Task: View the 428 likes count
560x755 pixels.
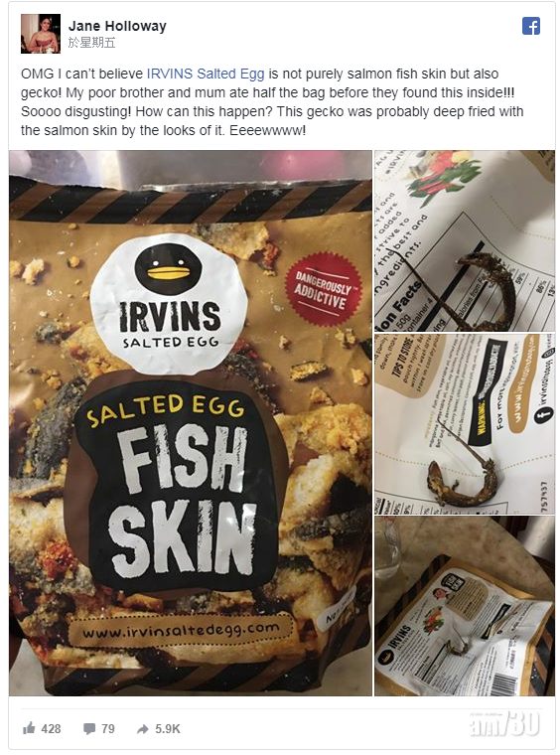Action: click(x=51, y=729)
